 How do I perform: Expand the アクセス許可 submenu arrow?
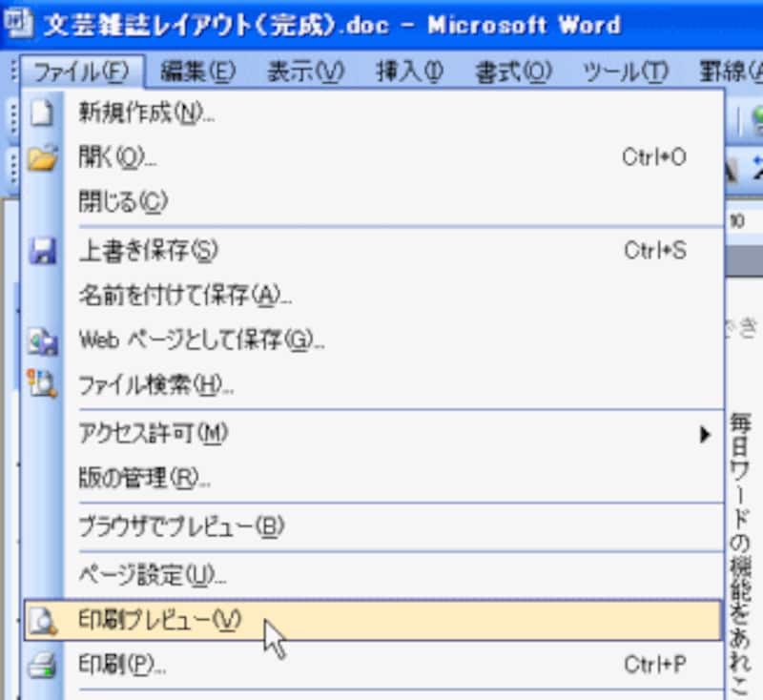tap(704, 433)
